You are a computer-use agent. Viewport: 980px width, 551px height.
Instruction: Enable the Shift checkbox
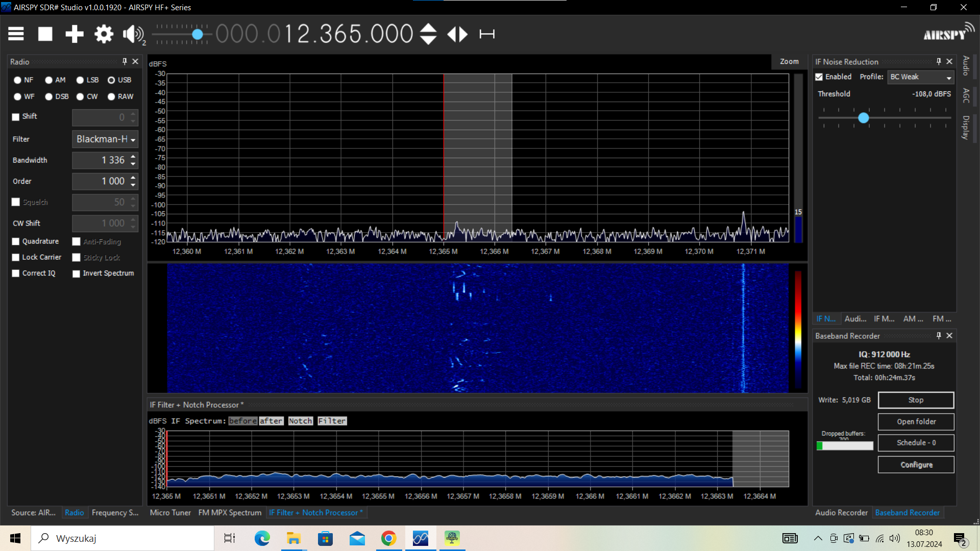point(16,117)
